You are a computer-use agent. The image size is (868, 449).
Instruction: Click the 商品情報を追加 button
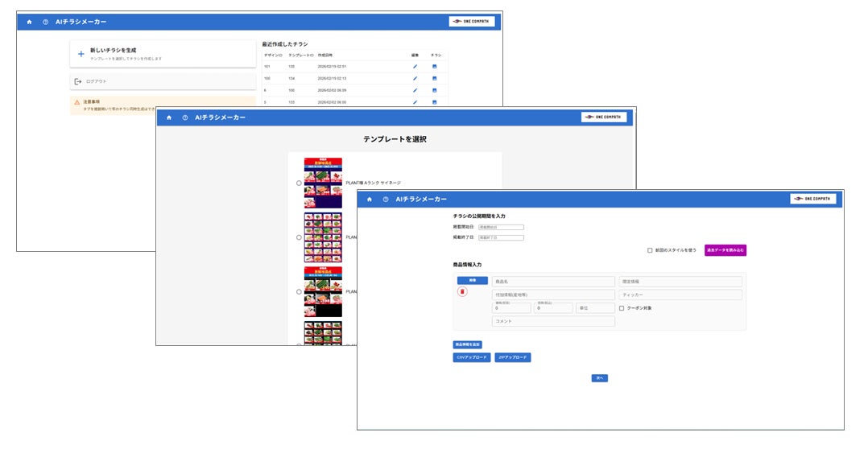coord(467,344)
